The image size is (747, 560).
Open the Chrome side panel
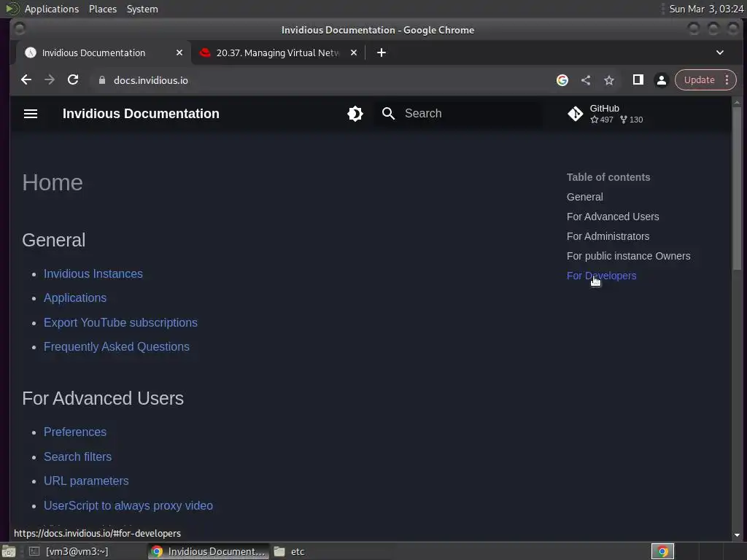(x=638, y=80)
